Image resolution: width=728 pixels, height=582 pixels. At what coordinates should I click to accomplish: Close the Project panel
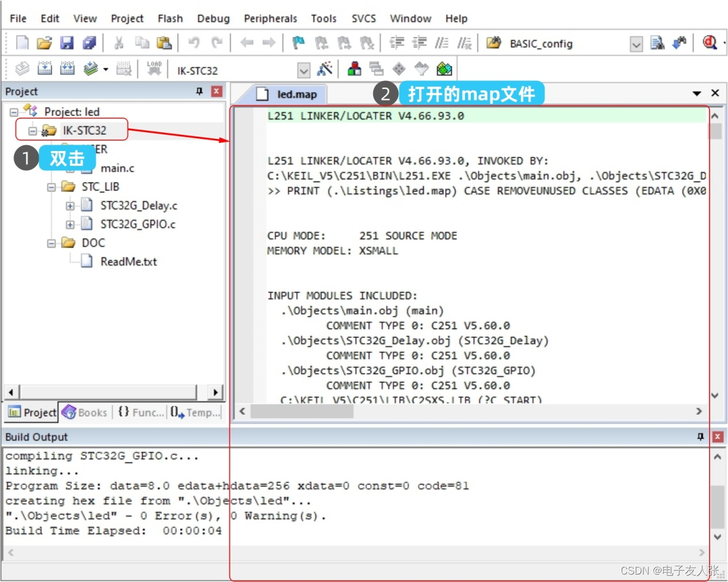[217, 91]
